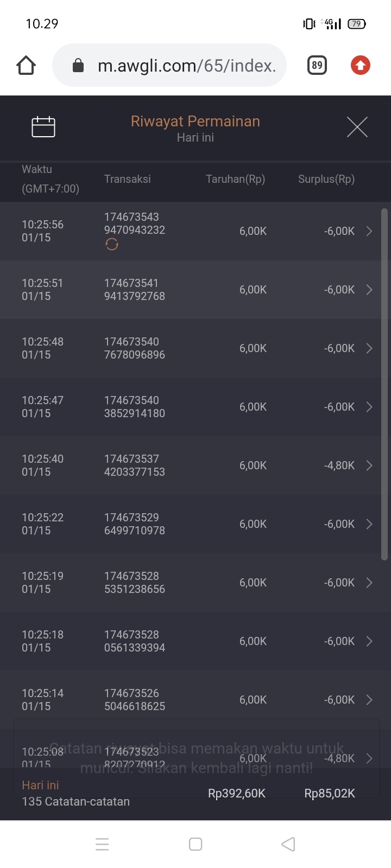
Task: Expand details of the 10:25:56 transaction
Action: [369, 231]
